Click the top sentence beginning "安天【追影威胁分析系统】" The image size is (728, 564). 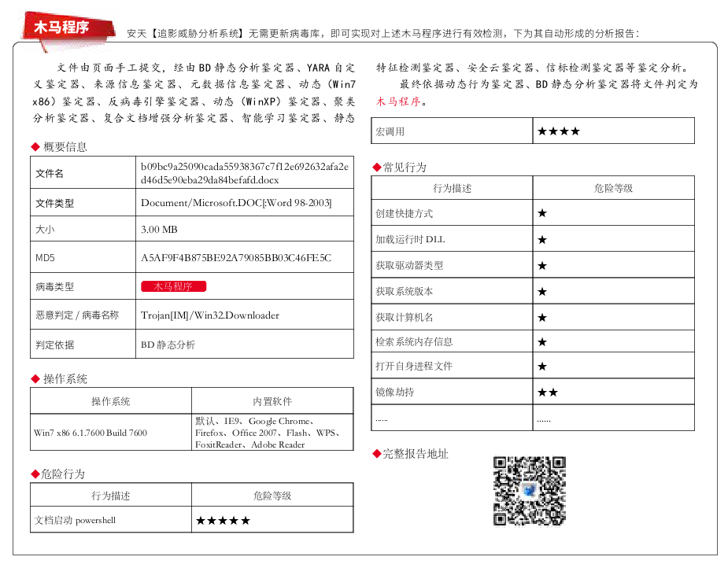pos(383,33)
